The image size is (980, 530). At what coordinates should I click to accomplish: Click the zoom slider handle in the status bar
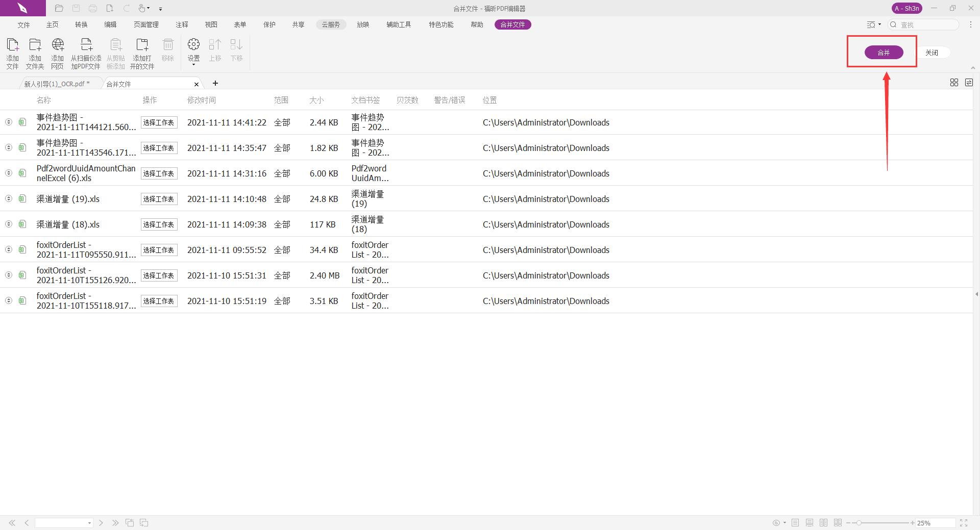[x=859, y=523]
